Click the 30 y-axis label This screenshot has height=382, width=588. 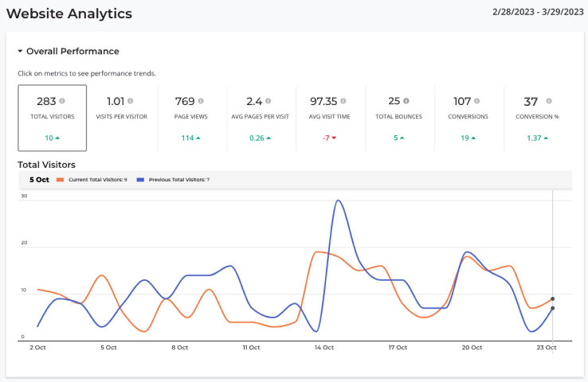click(x=24, y=196)
